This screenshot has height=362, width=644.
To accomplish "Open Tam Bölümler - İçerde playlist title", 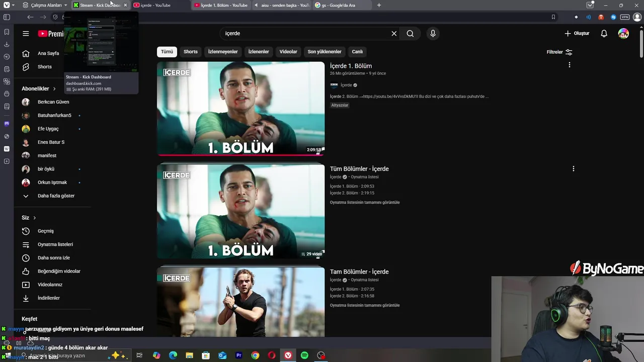I will coord(359,272).
